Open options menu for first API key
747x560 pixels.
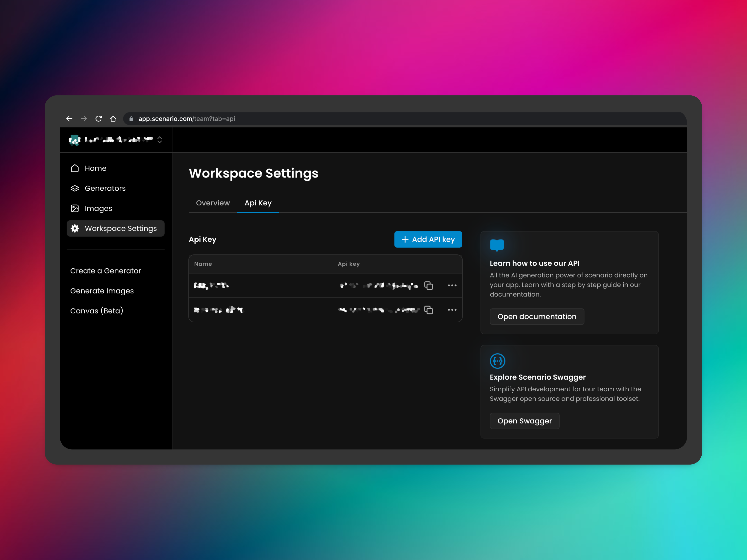[452, 286]
